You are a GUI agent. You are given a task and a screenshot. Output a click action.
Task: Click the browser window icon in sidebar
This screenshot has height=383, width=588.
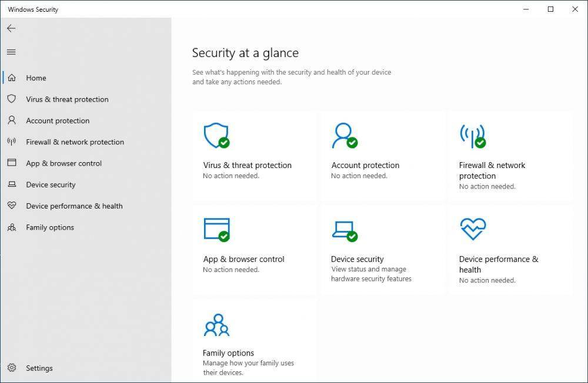[12, 163]
